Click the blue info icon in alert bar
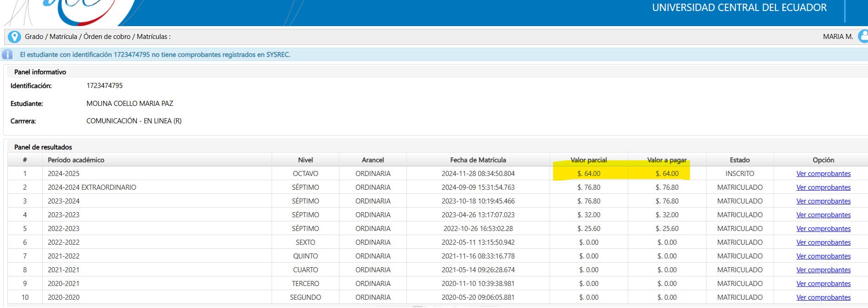The width and height of the screenshot is (868, 308). [7, 55]
